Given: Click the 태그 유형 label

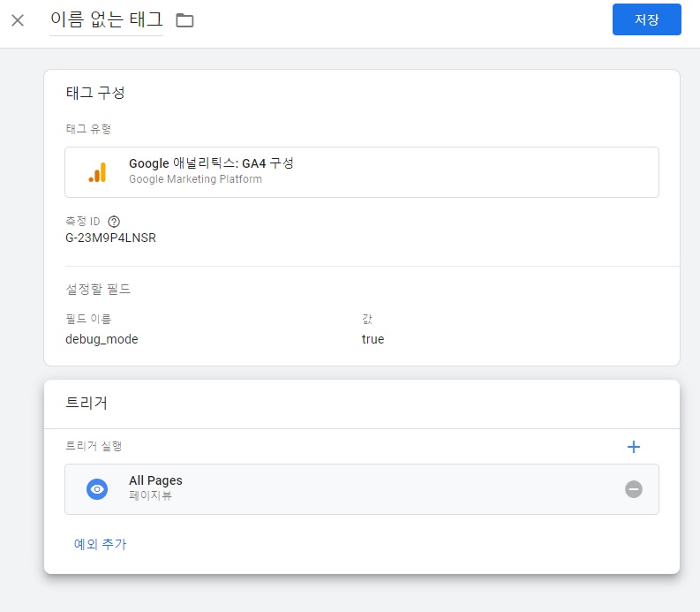Looking at the screenshot, I should click(x=88, y=129).
